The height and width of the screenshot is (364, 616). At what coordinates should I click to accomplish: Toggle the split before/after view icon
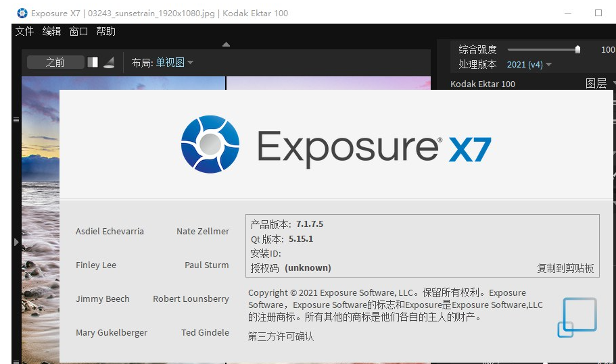coord(93,62)
